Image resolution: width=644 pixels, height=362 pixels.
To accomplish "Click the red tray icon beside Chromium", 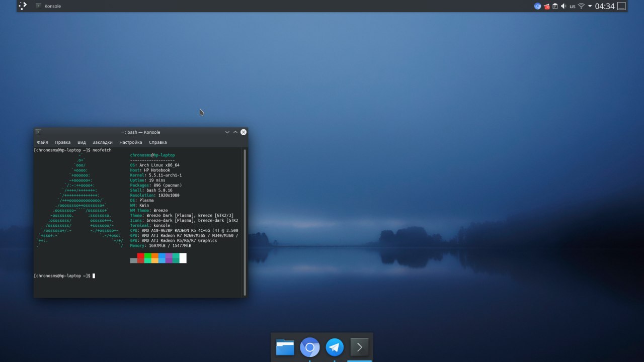I will (x=546, y=6).
